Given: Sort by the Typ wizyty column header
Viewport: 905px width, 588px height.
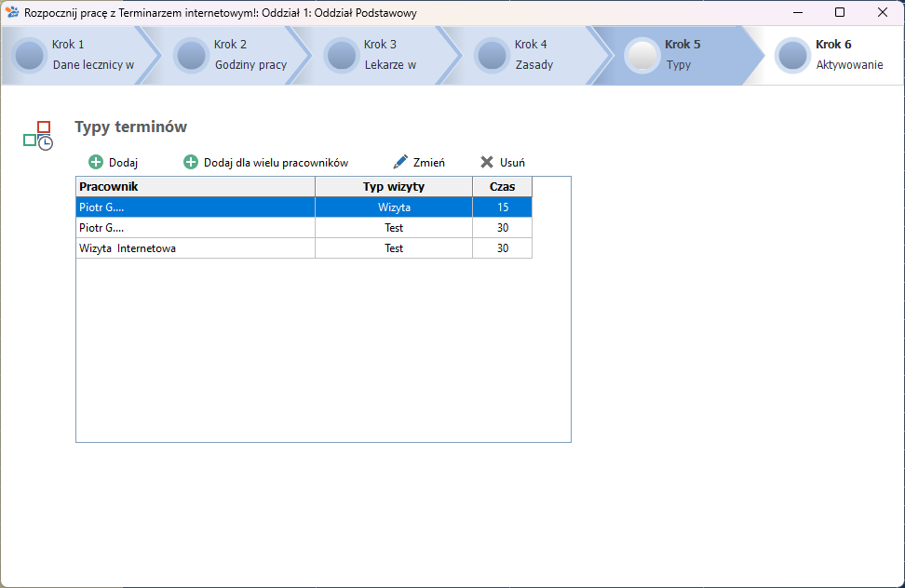Looking at the screenshot, I should pyautogui.click(x=394, y=187).
